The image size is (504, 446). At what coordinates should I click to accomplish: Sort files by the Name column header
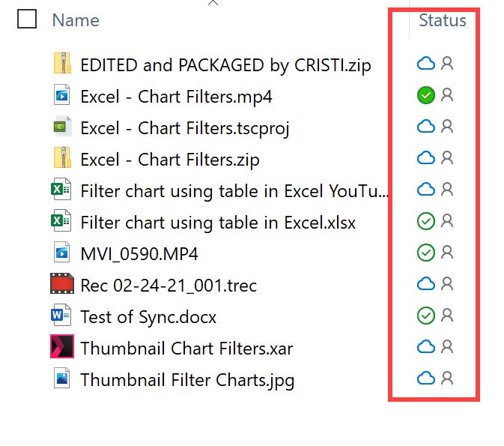[76, 20]
